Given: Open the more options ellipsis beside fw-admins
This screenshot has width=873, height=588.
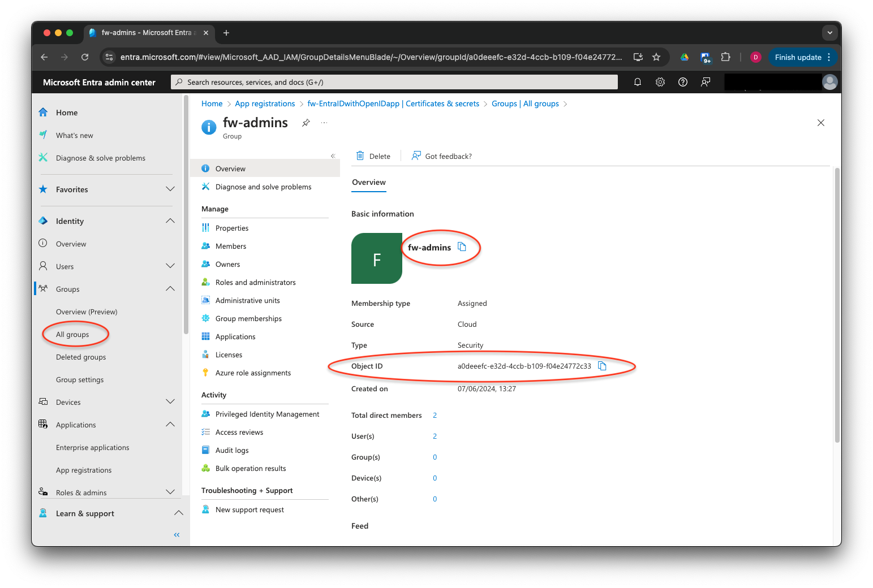Looking at the screenshot, I should click(x=324, y=123).
